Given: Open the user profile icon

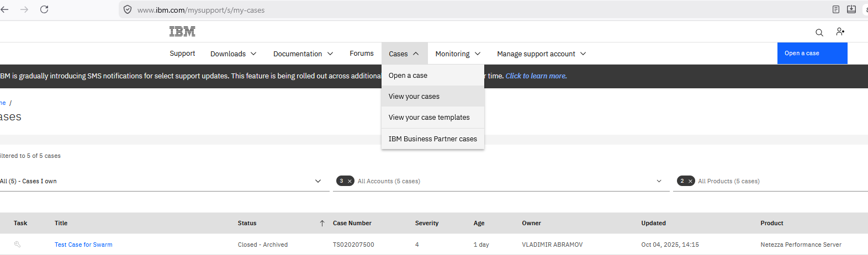Looking at the screenshot, I should [840, 32].
